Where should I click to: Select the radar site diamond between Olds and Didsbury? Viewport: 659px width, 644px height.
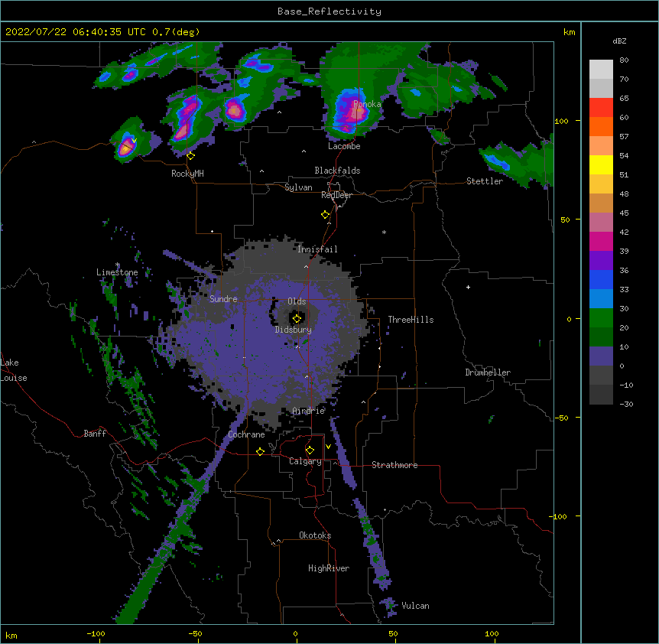tap(297, 318)
